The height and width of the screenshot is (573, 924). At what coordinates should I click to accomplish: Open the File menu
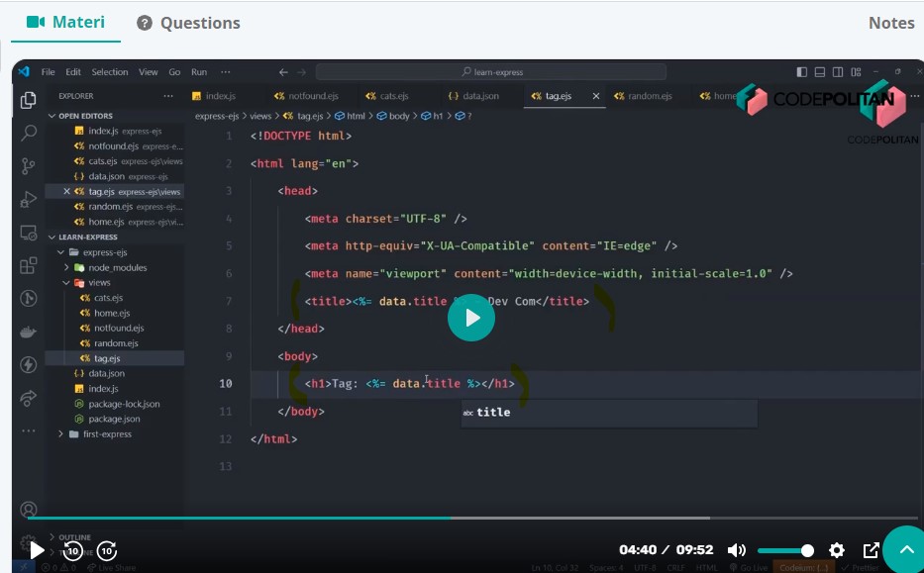click(x=48, y=72)
